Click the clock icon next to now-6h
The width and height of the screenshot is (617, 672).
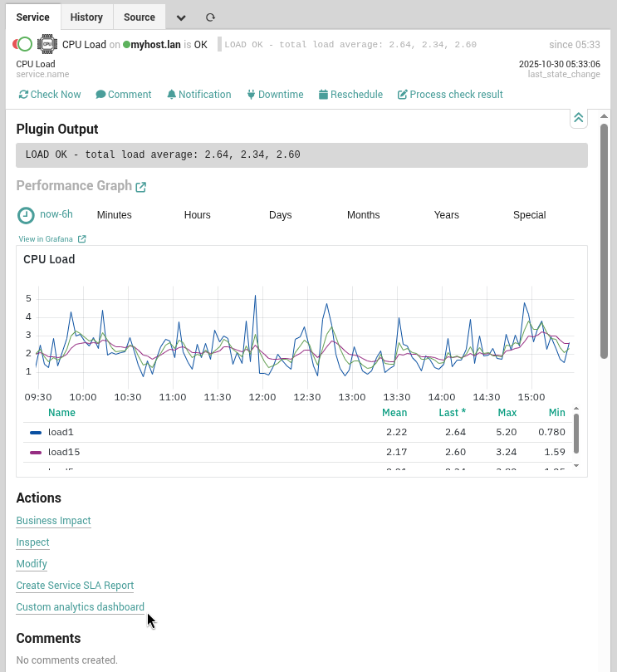[x=25, y=214]
